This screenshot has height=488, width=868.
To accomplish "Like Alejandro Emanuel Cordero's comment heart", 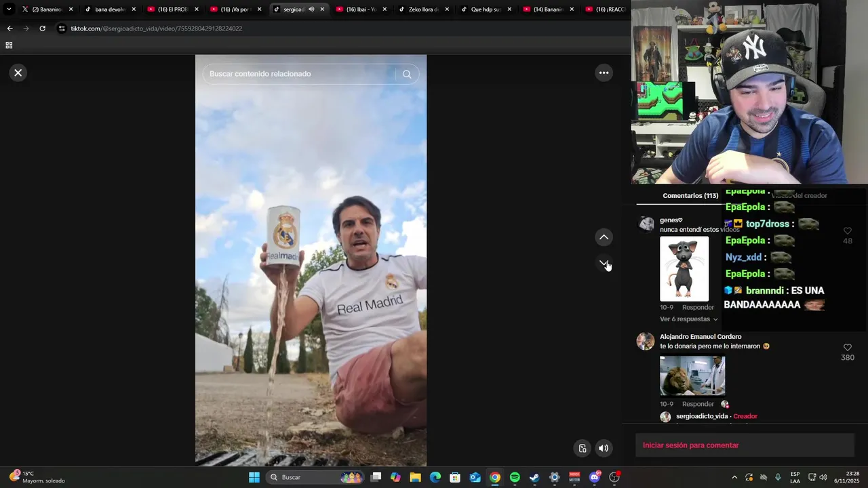I will point(847,348).
